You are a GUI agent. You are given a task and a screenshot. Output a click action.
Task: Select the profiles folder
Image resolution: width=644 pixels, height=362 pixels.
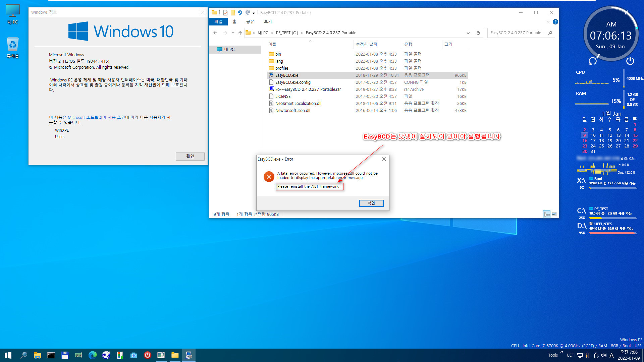pos(367,68)
